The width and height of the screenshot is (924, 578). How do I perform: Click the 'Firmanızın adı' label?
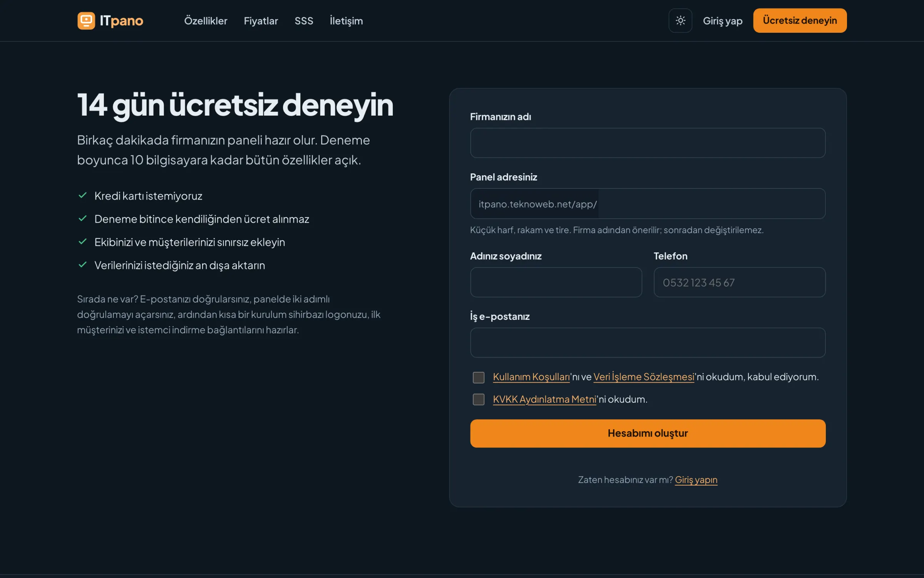tap(500, 117)
